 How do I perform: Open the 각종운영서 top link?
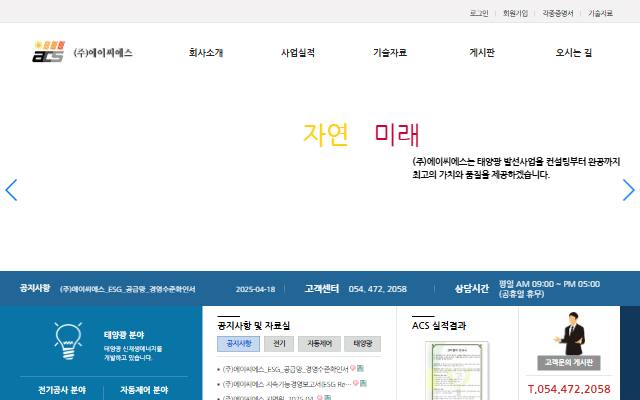558,13
